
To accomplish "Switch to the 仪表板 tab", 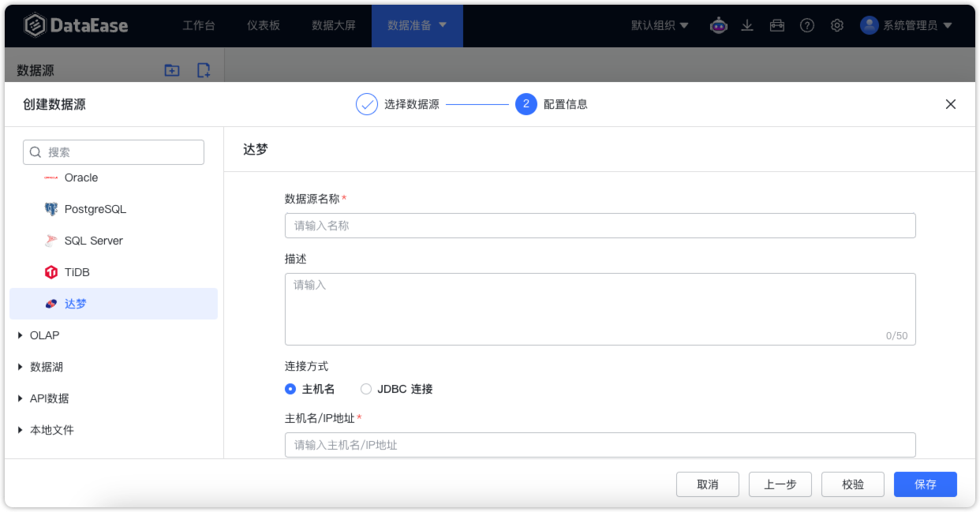I will (263, 25).
